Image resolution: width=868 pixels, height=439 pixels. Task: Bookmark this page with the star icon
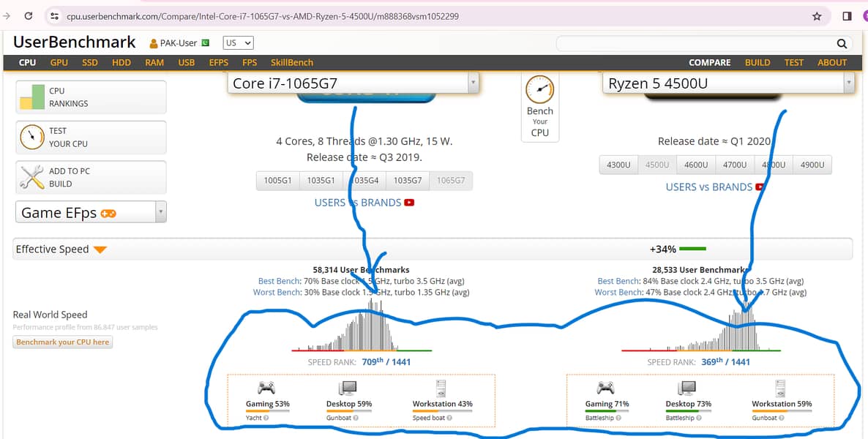coord(817,16)
